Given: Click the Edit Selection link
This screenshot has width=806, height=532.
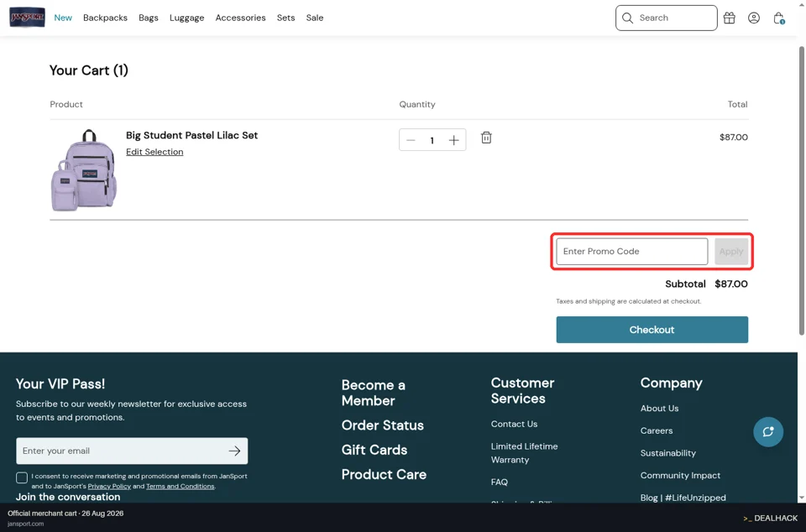Looking at the screenshot, I should 154,152.
